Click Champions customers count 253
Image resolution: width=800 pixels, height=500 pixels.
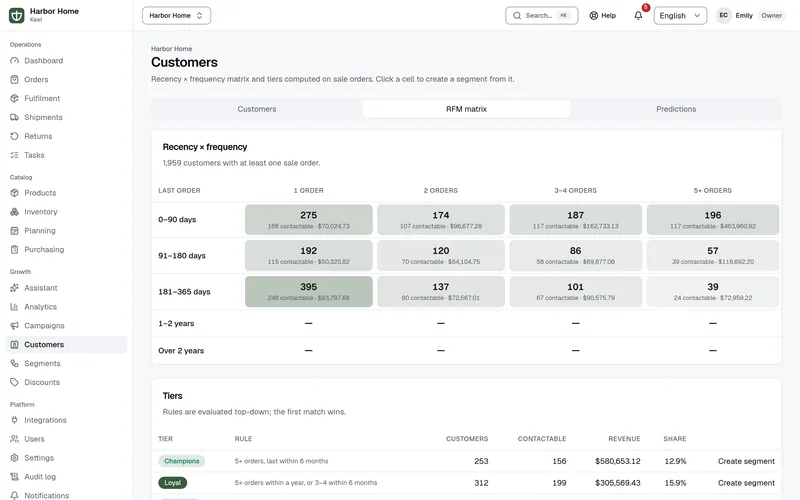point(481,461)
